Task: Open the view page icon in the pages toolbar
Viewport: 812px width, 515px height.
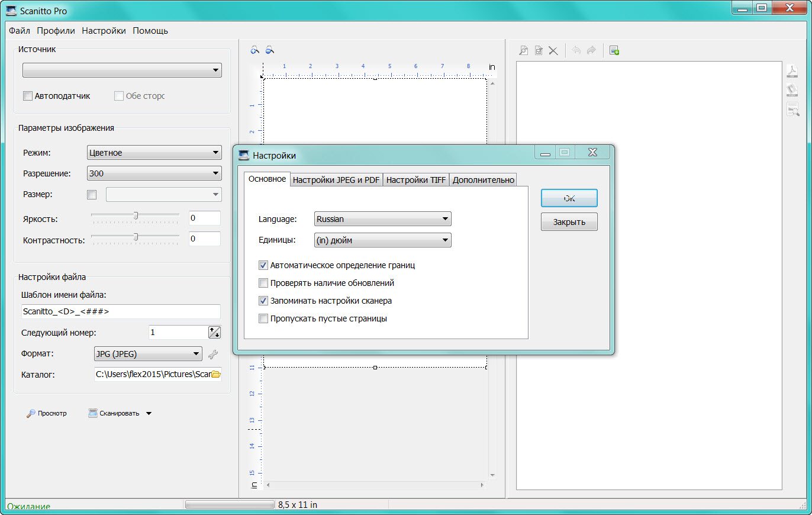Action: (523, 51)
